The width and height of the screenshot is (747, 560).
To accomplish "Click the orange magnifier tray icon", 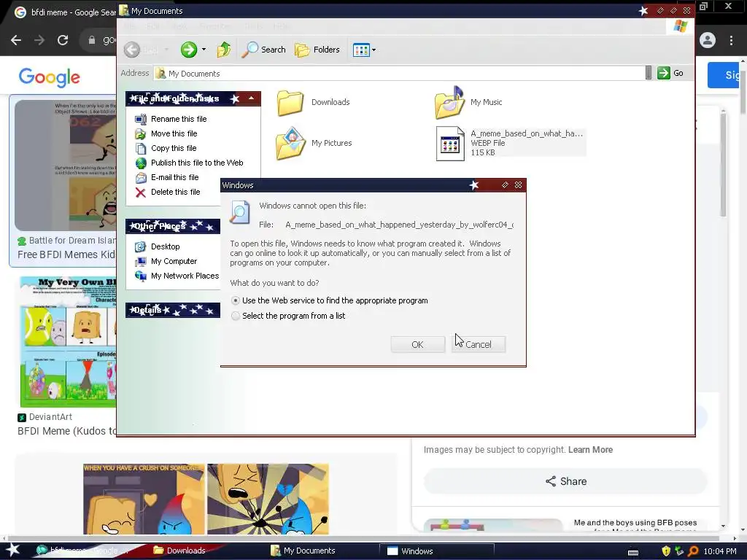I will (x=693, y=551).
